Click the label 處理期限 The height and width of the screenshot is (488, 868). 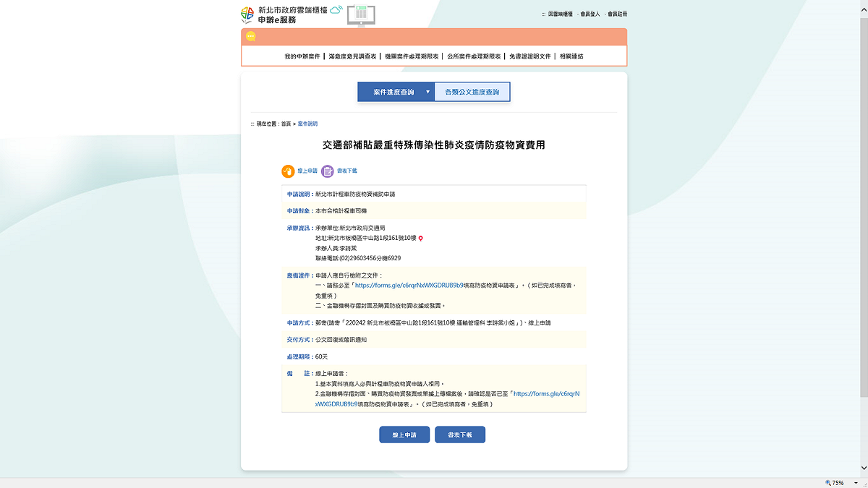click(299, 357)
